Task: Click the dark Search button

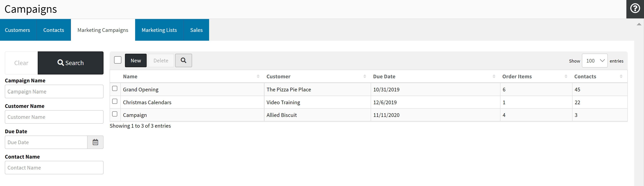Action: (x=71, y=63)
